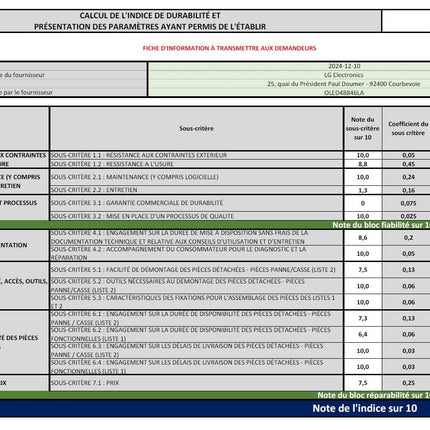Click coefficient '0,45' for sous-critère 1.2
The image size is (430, 430).
coord(408,164)
